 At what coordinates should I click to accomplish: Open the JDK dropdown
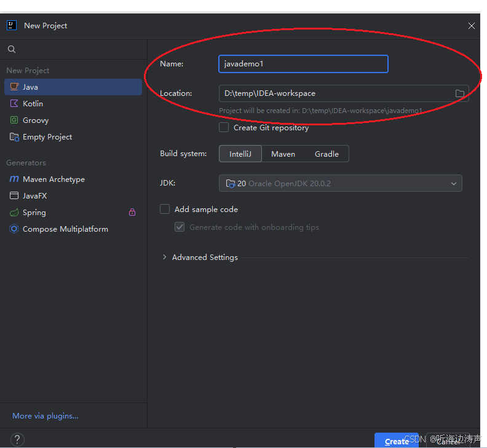(341, 183)
